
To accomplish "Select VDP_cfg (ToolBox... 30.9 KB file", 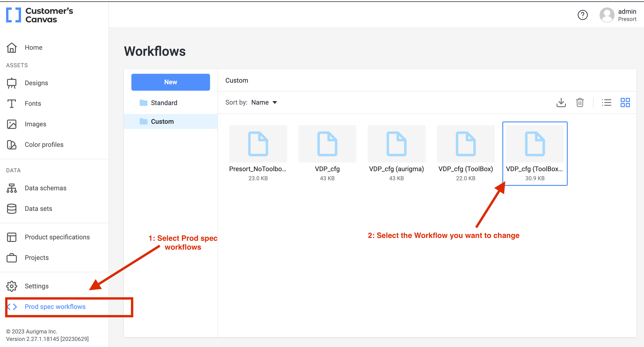I will point(535,153).
